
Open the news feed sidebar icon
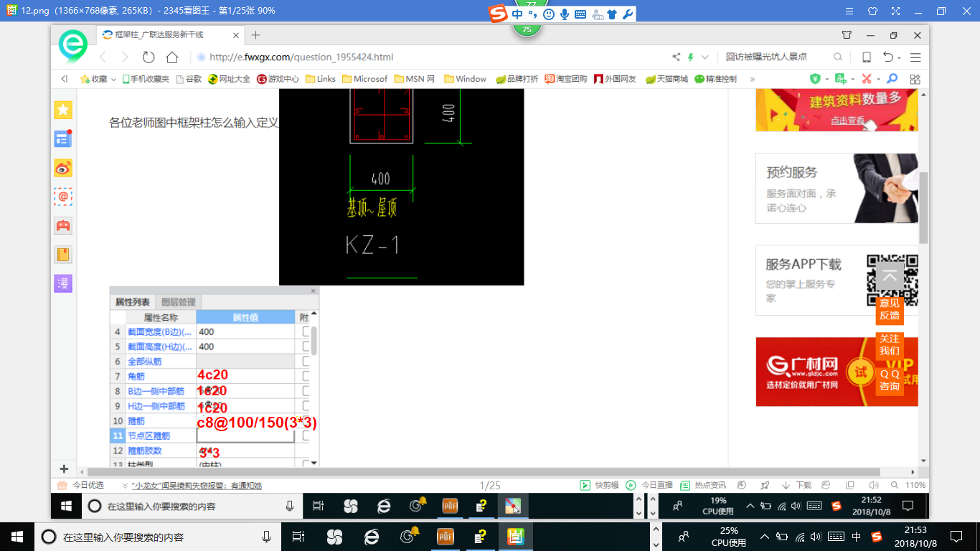pos(63,138)
